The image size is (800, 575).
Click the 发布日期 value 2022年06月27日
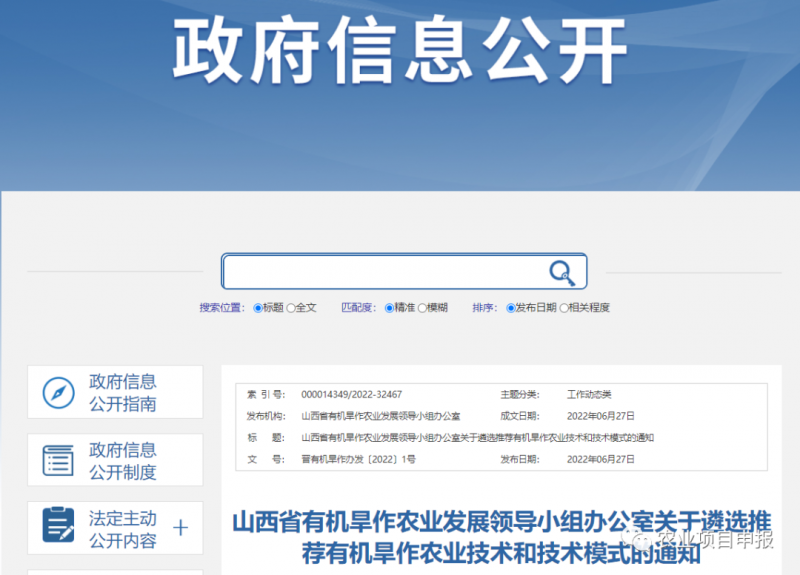coord(601,459)
